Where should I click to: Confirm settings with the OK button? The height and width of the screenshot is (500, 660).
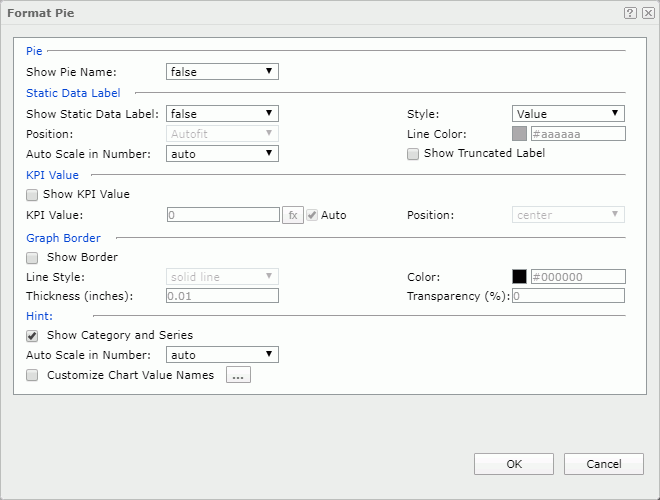point(514,464)
